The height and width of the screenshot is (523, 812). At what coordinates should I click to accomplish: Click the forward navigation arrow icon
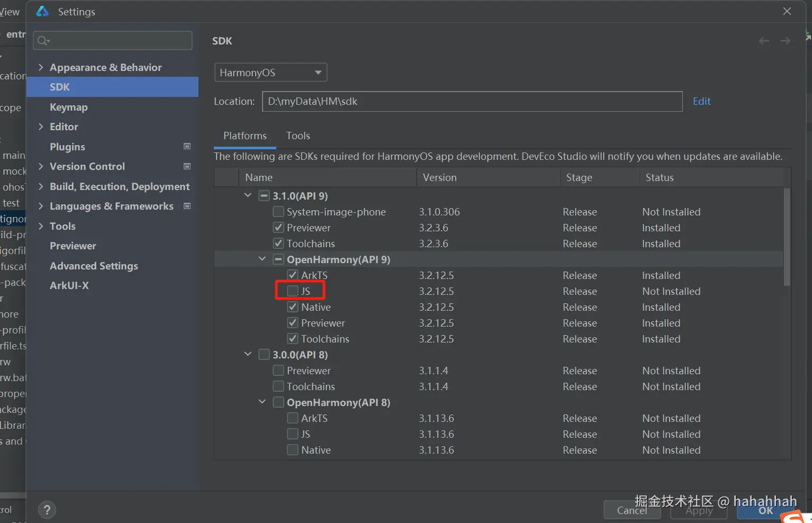tap(785, 41)
